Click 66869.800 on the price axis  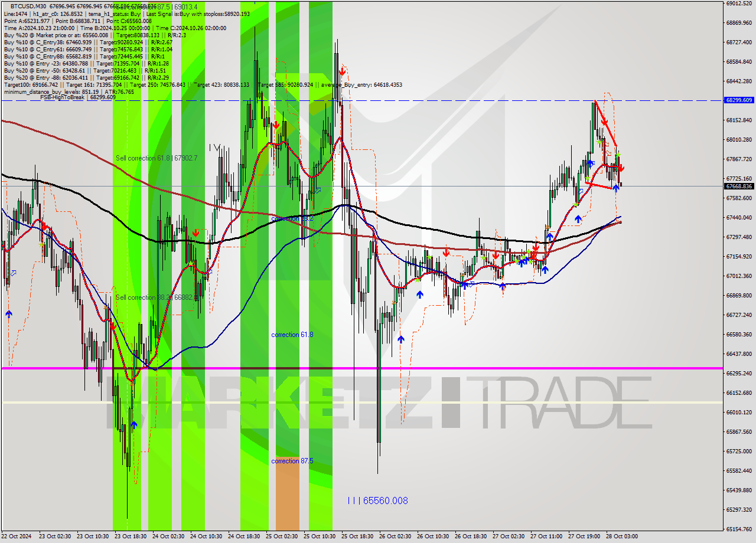click(x=739, y=295)
